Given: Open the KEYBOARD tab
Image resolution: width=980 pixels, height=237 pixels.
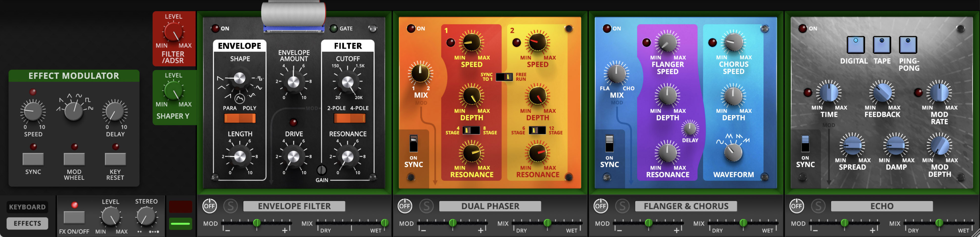Looking at the screenshot, I should (x=27, y=207).
